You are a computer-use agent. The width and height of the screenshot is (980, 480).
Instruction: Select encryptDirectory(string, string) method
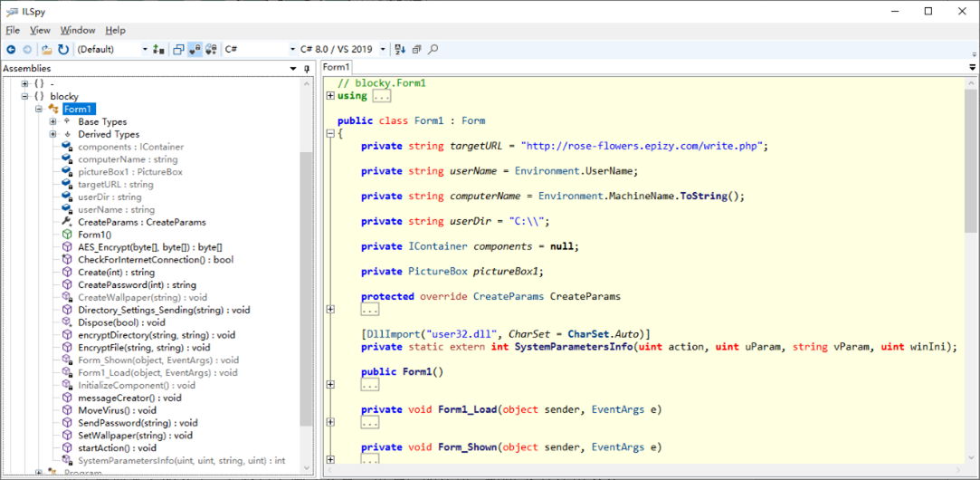157,335
